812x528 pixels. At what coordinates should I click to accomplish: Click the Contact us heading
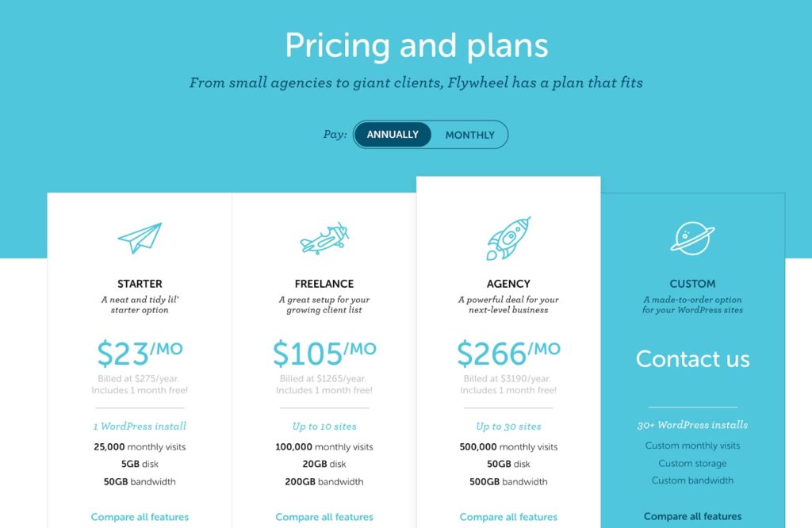pyautogui.click(x=692, y=358)
